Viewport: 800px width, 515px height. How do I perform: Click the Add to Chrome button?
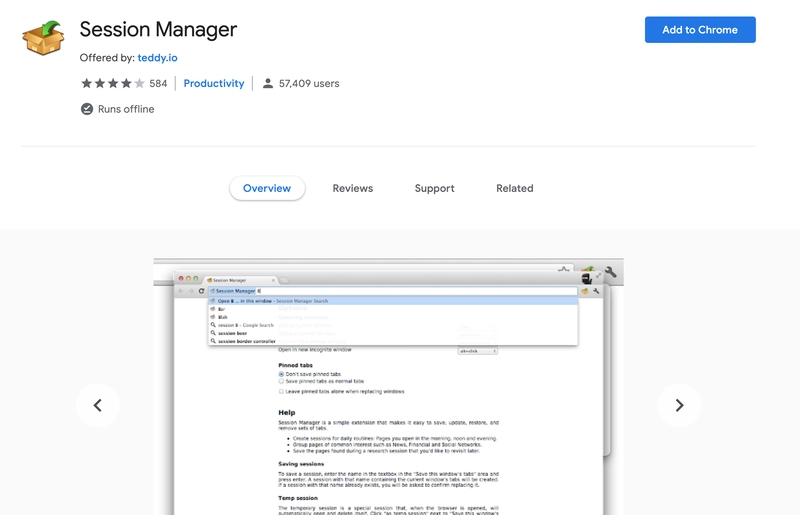700,30
